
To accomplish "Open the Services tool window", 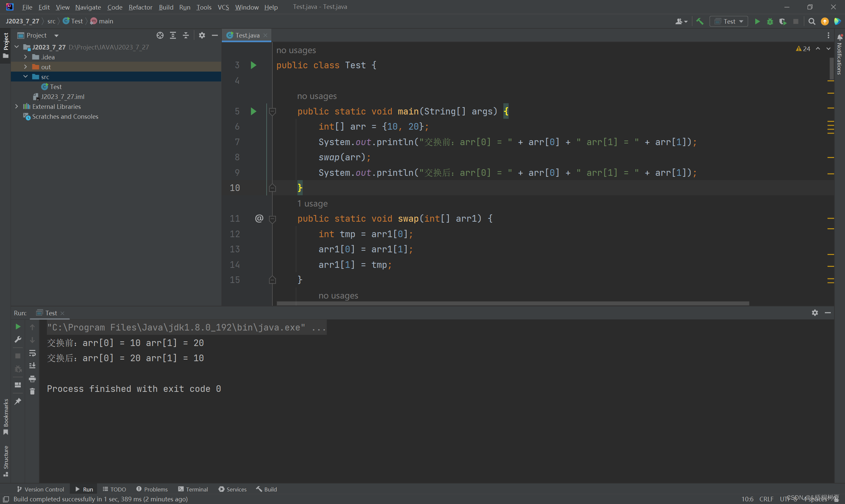I will click(x=232, y=489).
